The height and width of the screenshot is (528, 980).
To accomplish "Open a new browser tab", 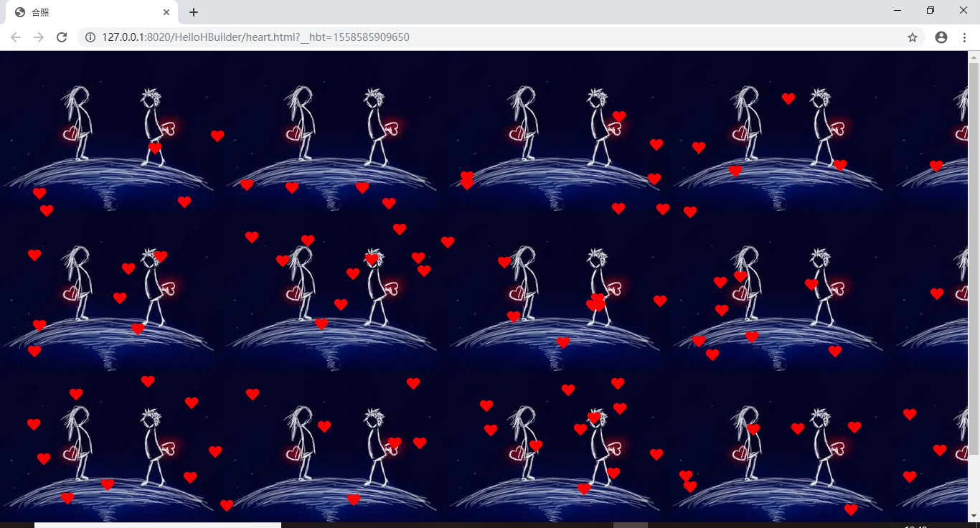I will pyautogui.click(x=194, y=12).
